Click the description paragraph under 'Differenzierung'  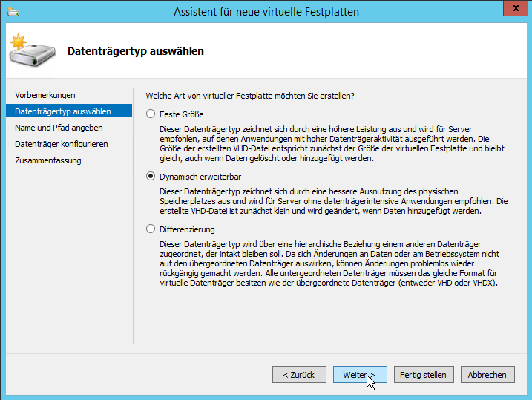pyautogui.click(x=327, y=264)
